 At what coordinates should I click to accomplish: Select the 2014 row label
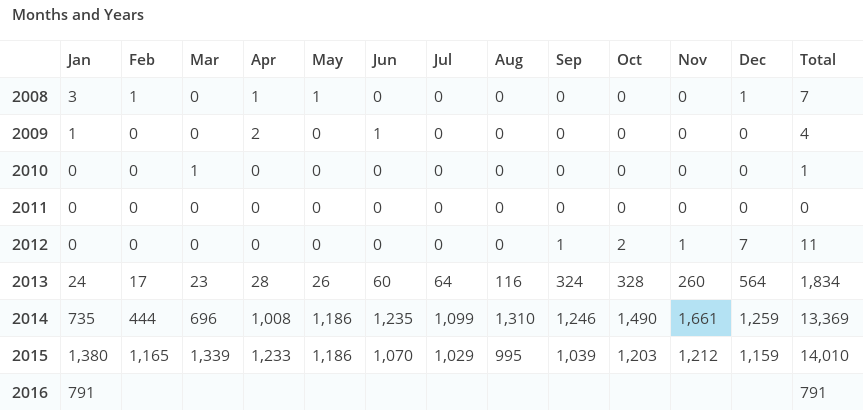(x=29, y=318)
